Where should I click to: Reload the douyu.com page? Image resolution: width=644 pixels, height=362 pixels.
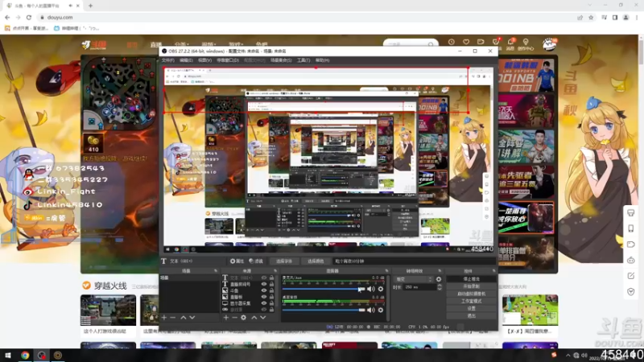coord(29,18)
